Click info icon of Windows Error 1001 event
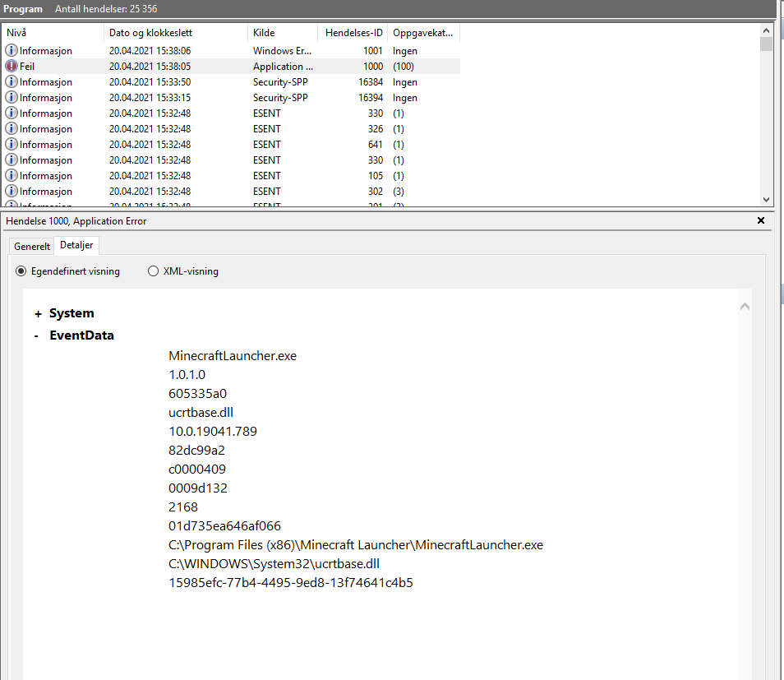Screen dimensions: 784x680 coord(12,51)
